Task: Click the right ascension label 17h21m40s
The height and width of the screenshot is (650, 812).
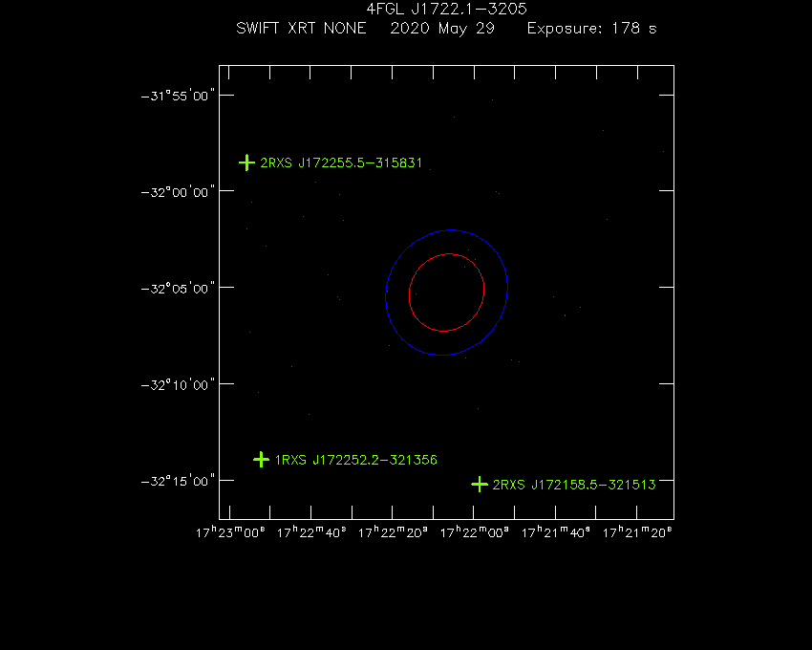Action: pyautogui.click(x=556, y=532)
